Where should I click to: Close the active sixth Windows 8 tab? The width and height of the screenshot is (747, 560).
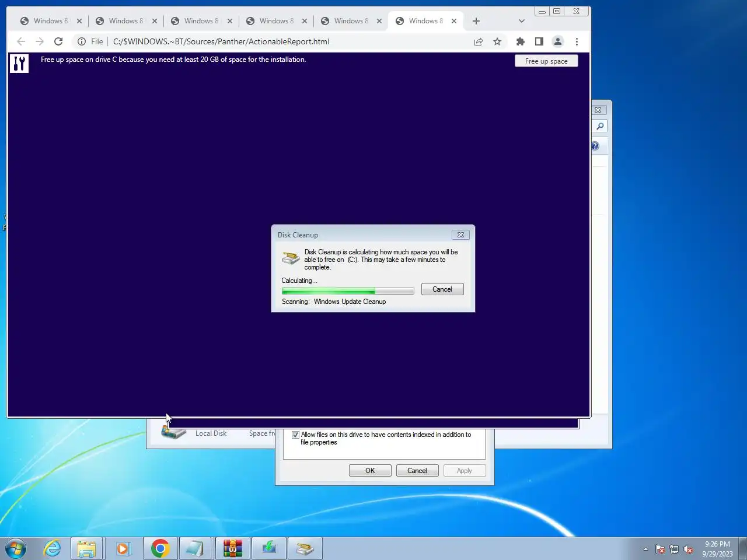click(x=454, y=21)
